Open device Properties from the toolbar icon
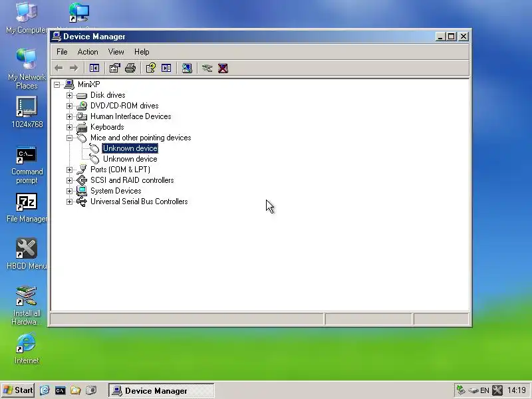The width and height of the screenshot is (532, 399). pyautogui.click(x=114, y=68)
